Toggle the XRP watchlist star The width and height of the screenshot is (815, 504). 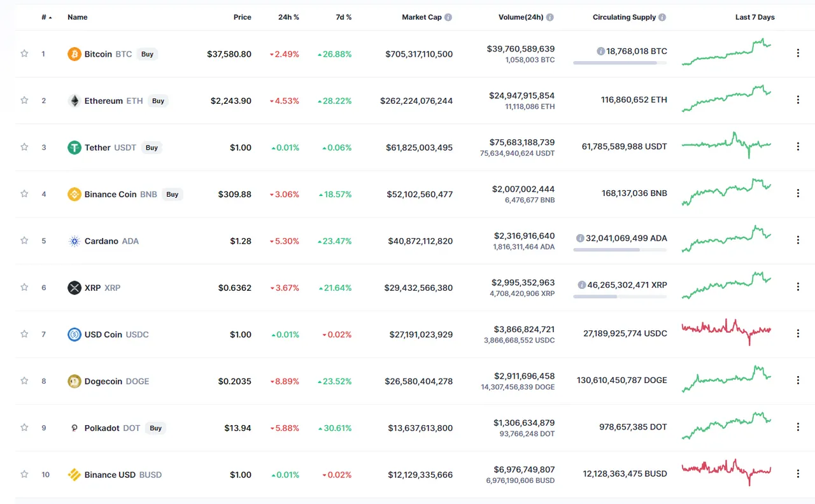(24, 287)
